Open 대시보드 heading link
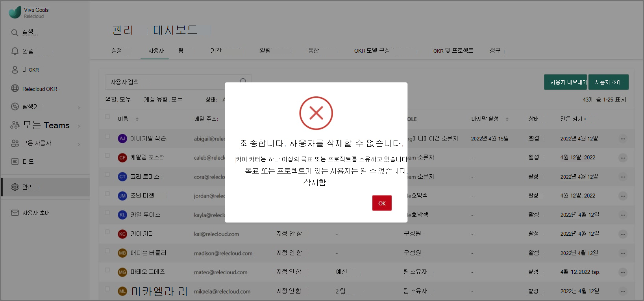Viewport: 644px width, 301px height. tap(175, 30)
